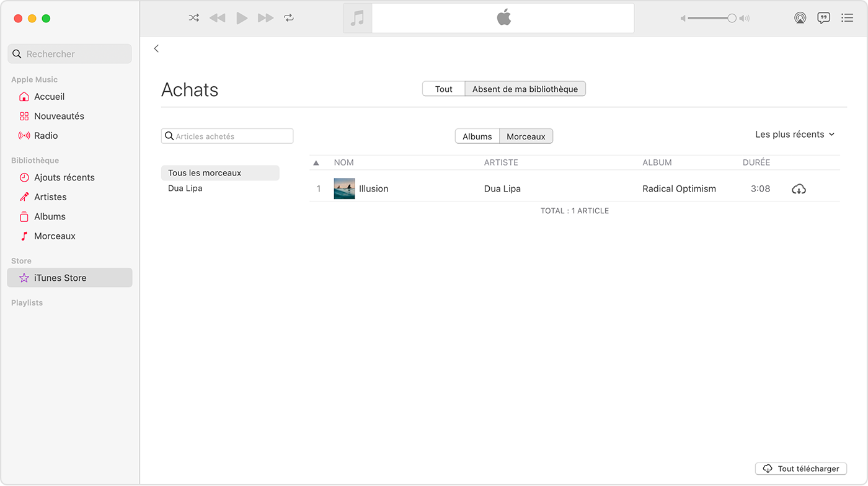Click the back chevron above Achats
Screen dimensions: 868x486
[x=156, y=48]
